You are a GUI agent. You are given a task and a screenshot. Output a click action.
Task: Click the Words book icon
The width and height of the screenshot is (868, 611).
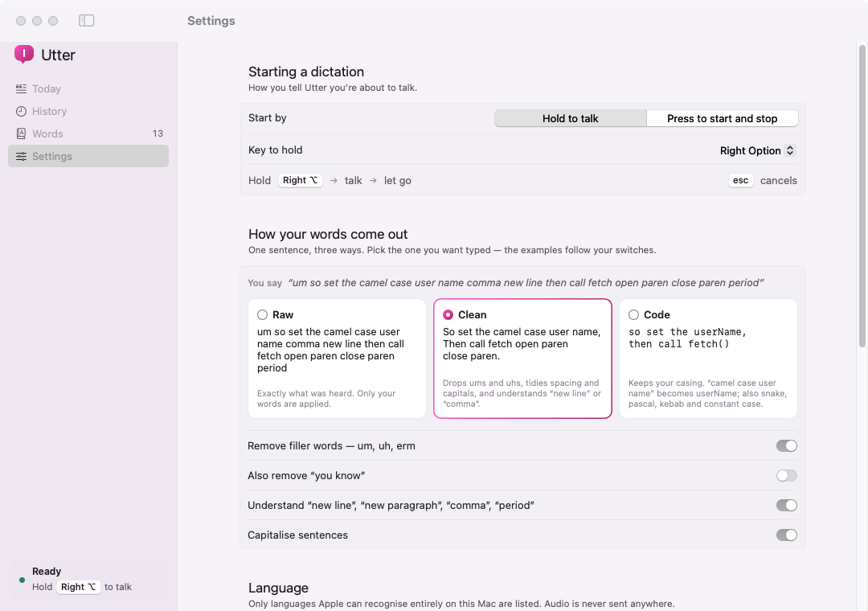21,133
